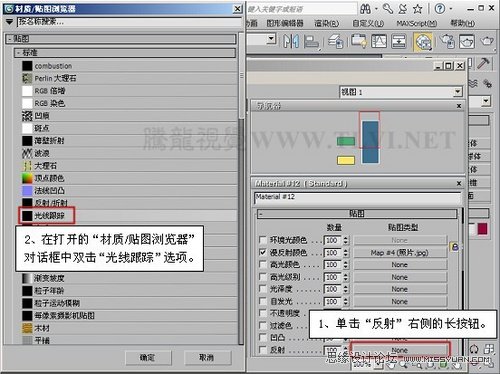The width and height of the screenshot is (500, 374).
Task: Open the dropdown arrow beside binoculars icon
Action: point(376,9)
